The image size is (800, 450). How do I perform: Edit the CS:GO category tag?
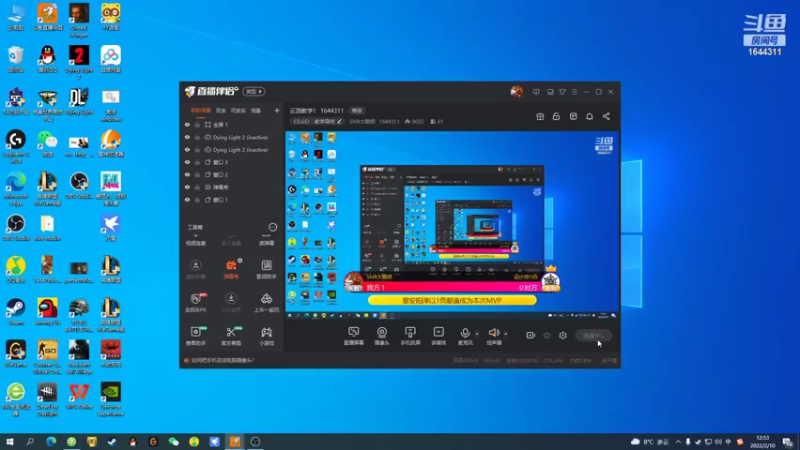pyautogui.click(x=317, y=121)
